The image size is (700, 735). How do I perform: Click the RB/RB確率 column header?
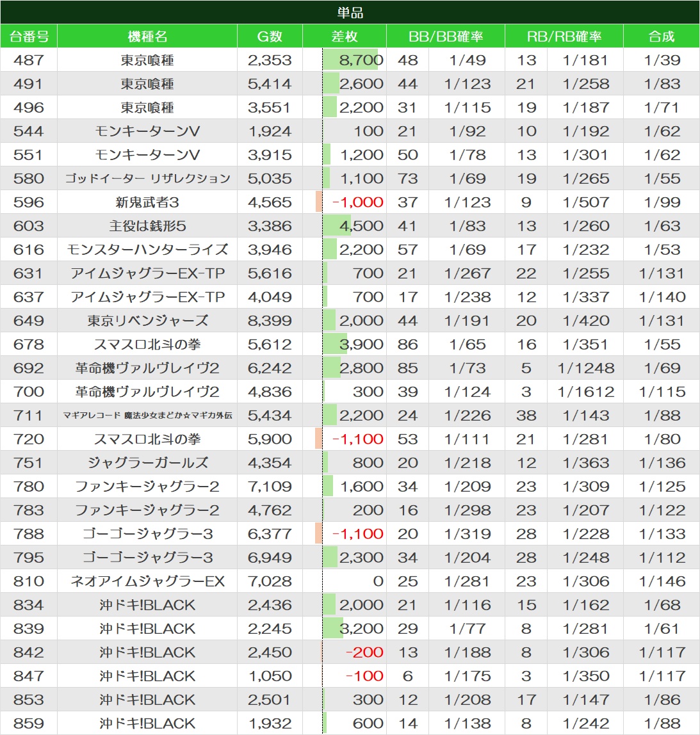(564, 36)
